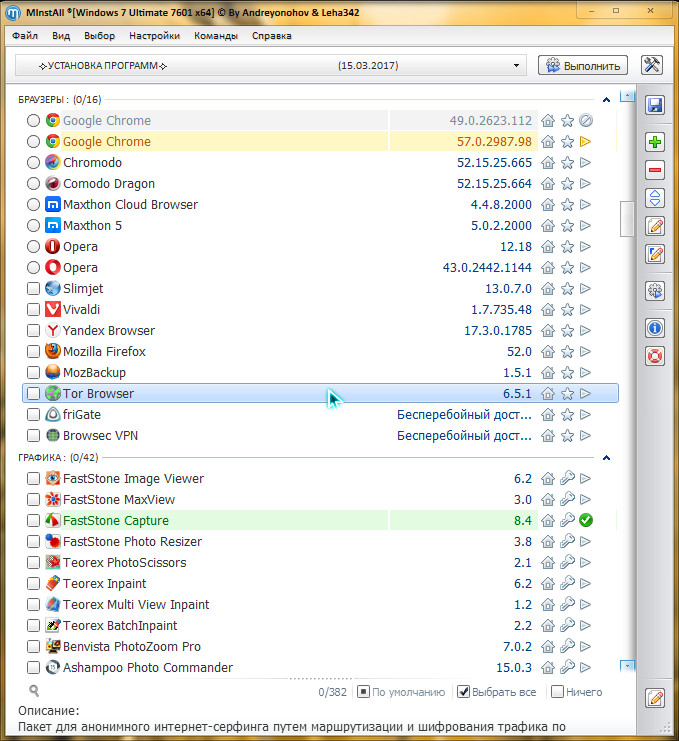The image size is (679, 741).
Task: Toggle the 'Выбрать все' checkbox
Action: [464, 692]
